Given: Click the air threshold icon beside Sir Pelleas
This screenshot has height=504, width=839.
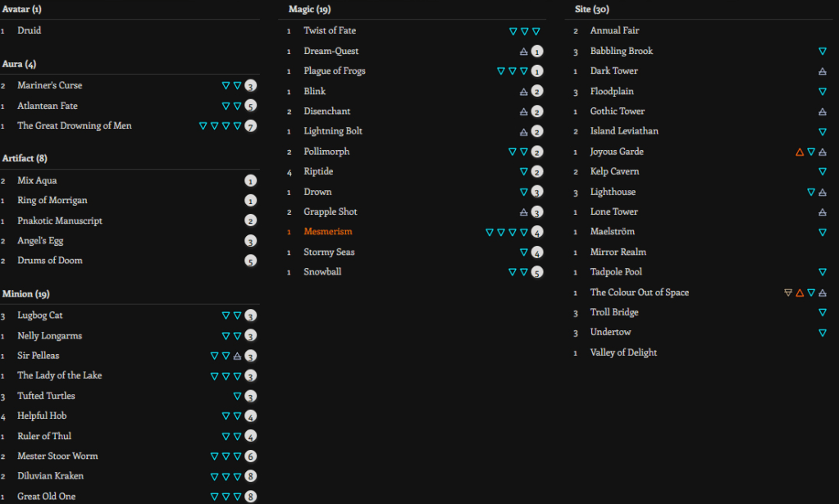Looking at the screenshot, I should 237,356.
